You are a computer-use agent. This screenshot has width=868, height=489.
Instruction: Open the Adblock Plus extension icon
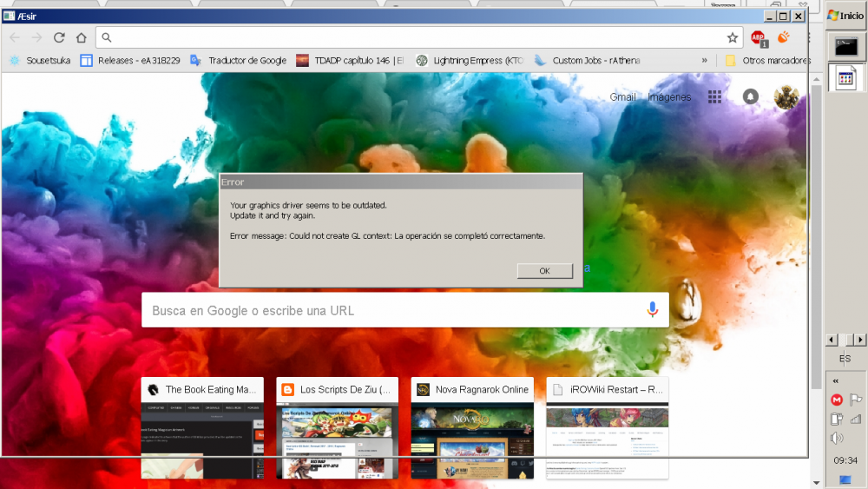click(x=759, y=38)
